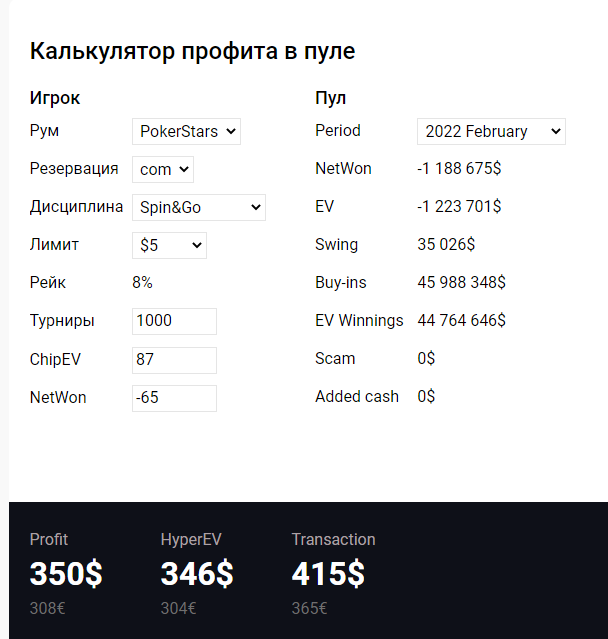Screen dimensions: 608x639
Task: Click the pool NetWon value -1 188 675$
Action: point(459,169)
